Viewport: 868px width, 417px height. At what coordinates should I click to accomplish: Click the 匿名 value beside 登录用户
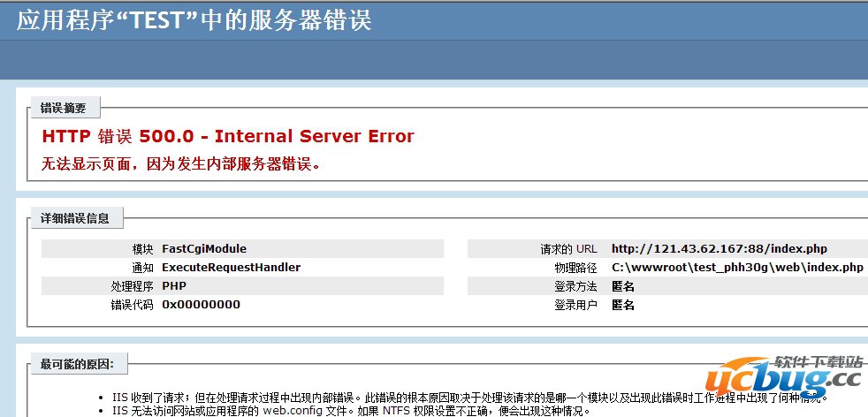623,305
